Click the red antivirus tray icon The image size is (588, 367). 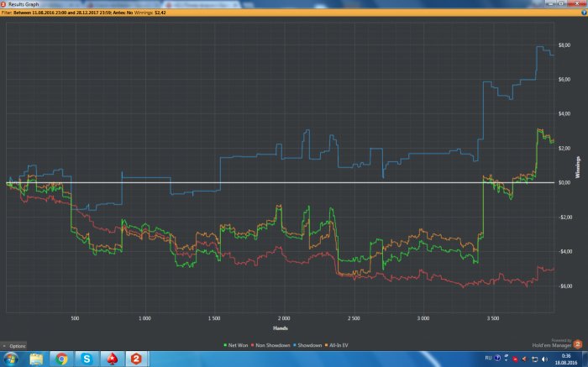515,359
